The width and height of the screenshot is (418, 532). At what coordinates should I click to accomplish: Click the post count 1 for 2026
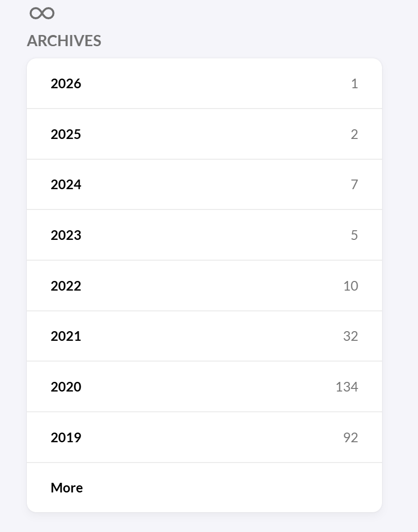354,84
